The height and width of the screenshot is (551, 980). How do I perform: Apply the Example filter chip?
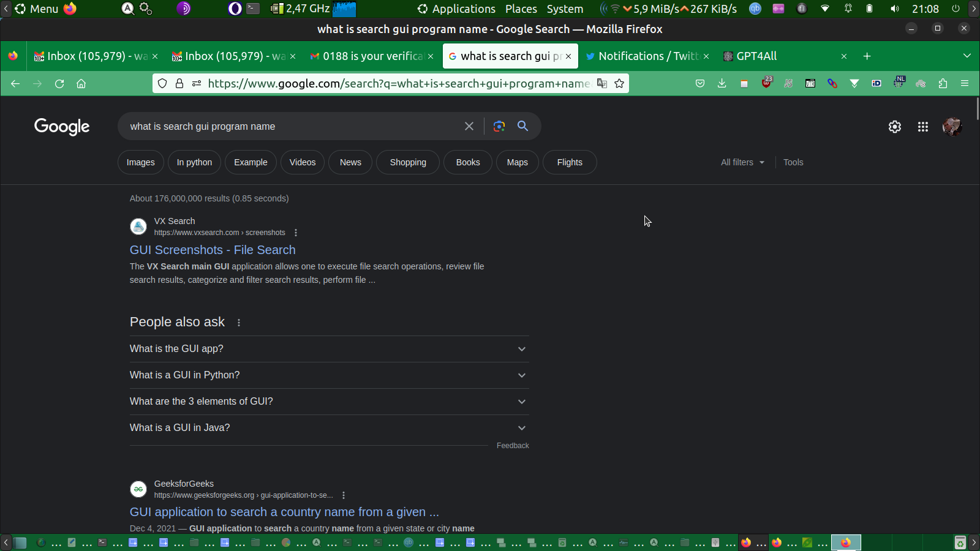[x=251, y=162]
